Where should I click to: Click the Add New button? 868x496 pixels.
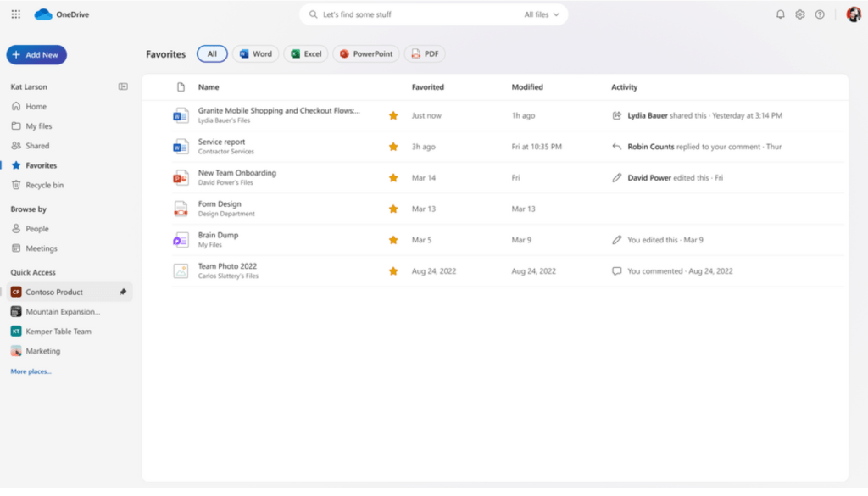(36, 55)
